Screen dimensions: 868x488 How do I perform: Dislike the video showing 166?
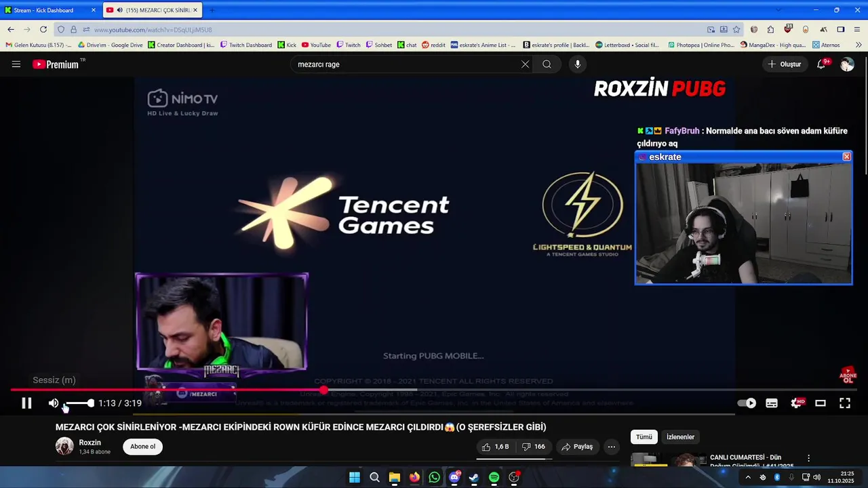534,447
